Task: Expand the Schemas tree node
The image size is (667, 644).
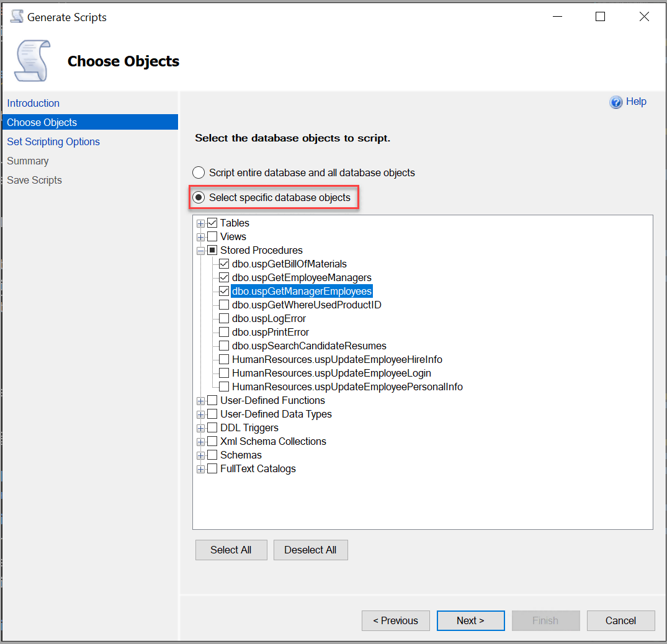Action: [200, 455]
